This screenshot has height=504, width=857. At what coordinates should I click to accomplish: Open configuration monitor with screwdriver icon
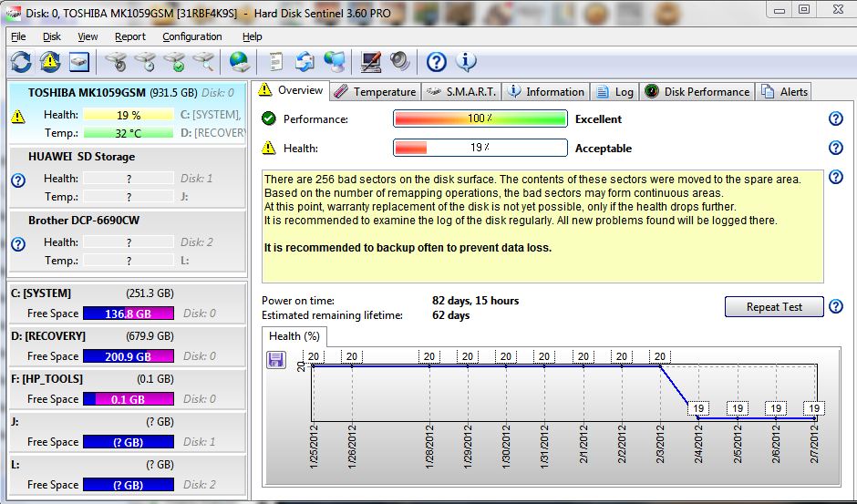click(371, 62)
